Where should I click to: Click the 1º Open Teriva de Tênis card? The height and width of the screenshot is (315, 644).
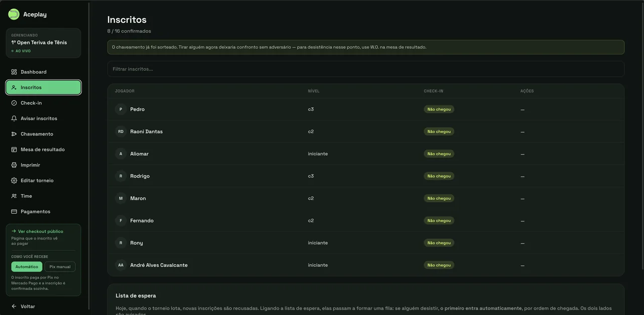coord(43,43)
